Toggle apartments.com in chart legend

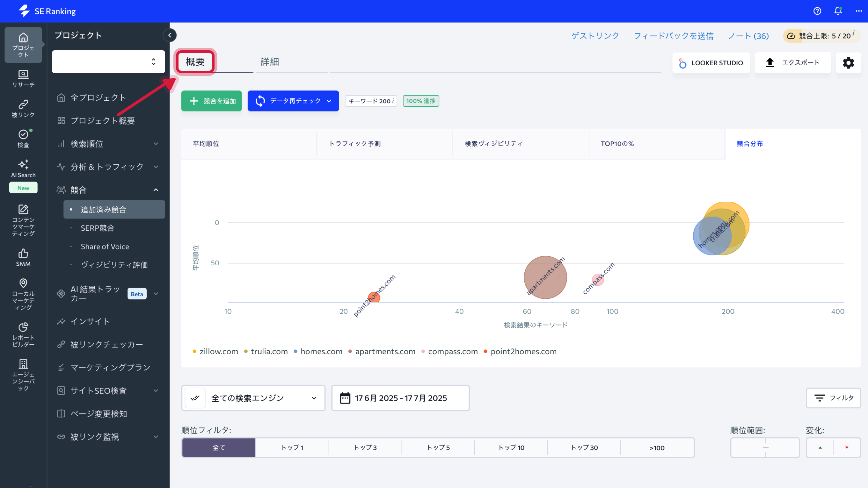(x=382, y=351)
